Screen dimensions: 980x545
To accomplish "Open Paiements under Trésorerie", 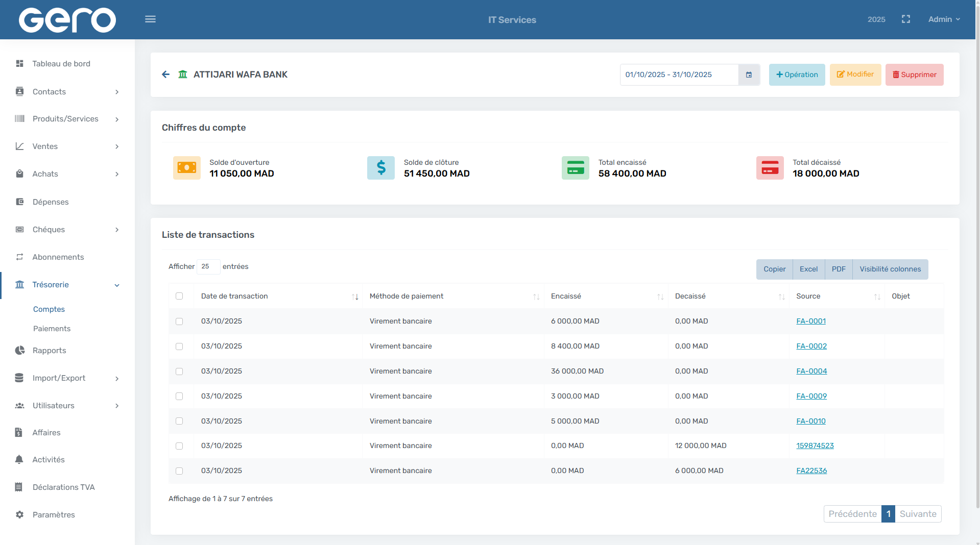I will pos(52,329).
